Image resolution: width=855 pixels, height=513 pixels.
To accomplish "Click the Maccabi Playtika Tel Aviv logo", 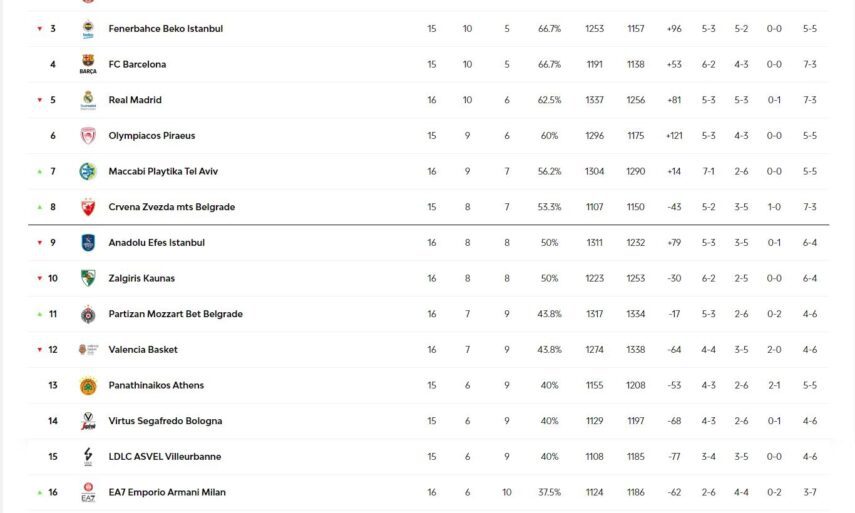I will tap(88, 172).
